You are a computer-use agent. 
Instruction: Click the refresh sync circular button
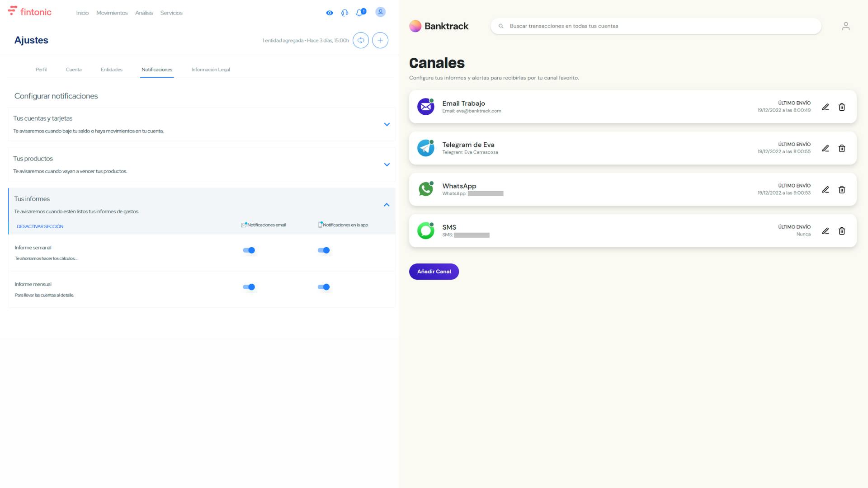361,40
